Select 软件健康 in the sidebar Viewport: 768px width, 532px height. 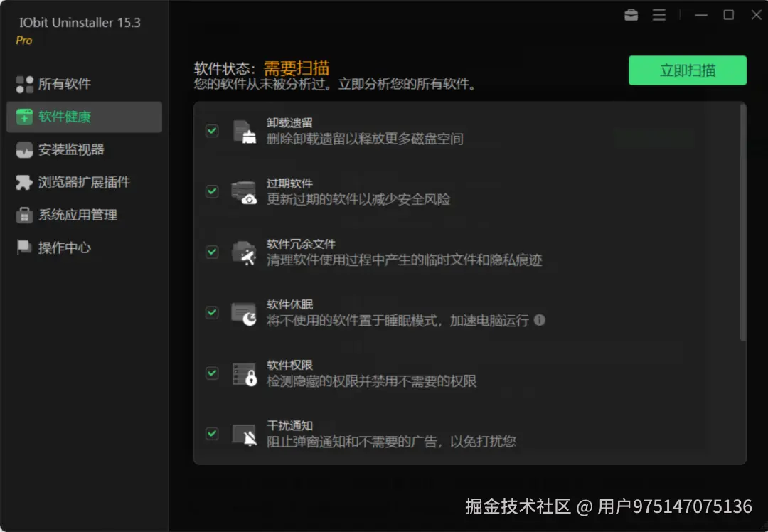pyautogui.click(x=84, y=117)
